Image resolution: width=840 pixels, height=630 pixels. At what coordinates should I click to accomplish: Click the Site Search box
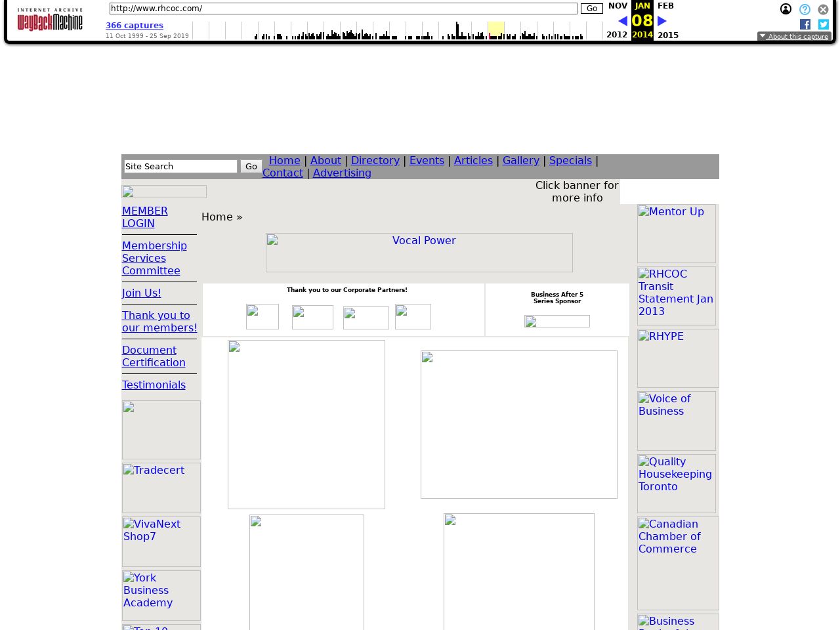180,167
